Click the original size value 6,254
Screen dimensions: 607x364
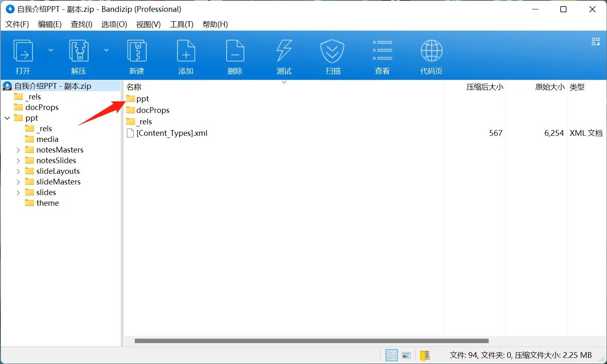tap(554, 133)
